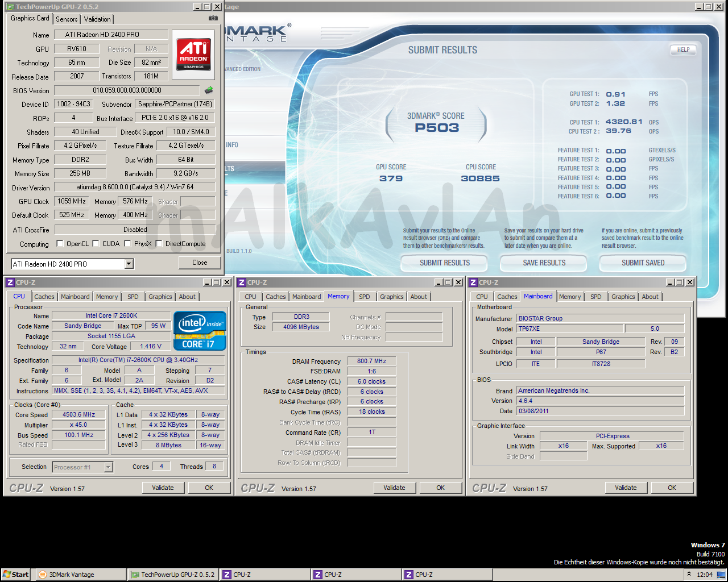
Task: Click the DRAM Frequency value 800.7 MHz
Action: [372, 361]
